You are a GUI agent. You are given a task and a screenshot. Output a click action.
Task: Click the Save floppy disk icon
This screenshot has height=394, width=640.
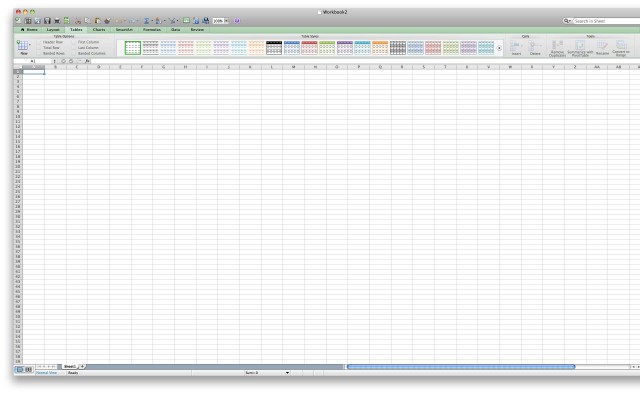pyautogui.click(x=47, y=20)
